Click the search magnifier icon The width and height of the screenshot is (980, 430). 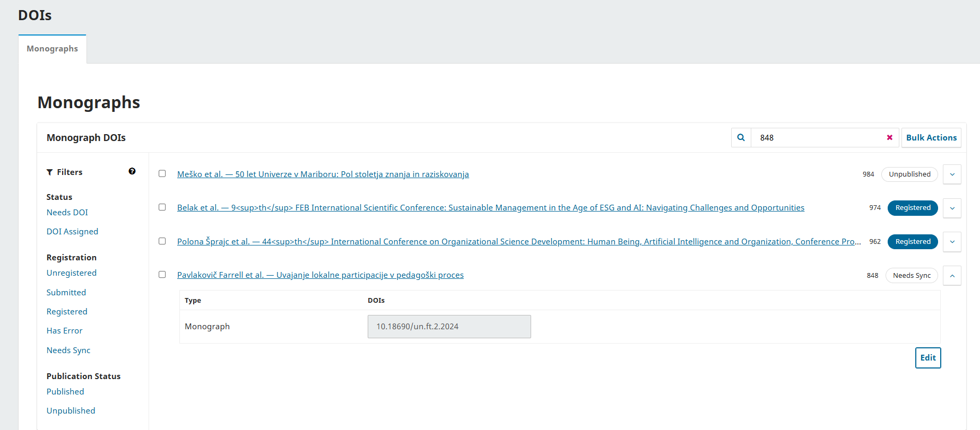point(741,138)
